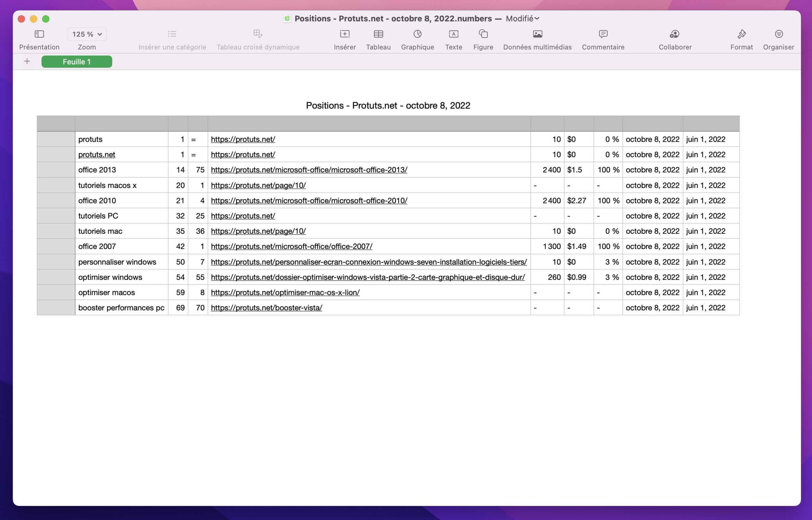The width and height of the screenshot is (812, 520).
Task: Select the $1.5 cost cell
Action: 579,170
